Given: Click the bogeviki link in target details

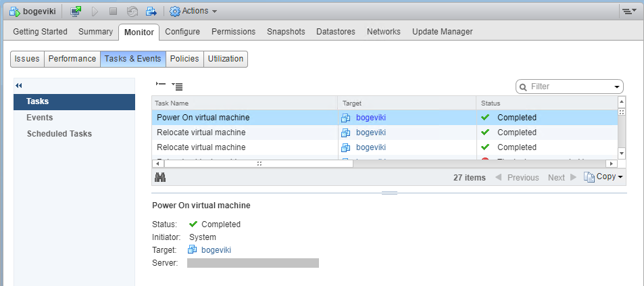Looking at the screenshot, I should [x=216, y=250].
